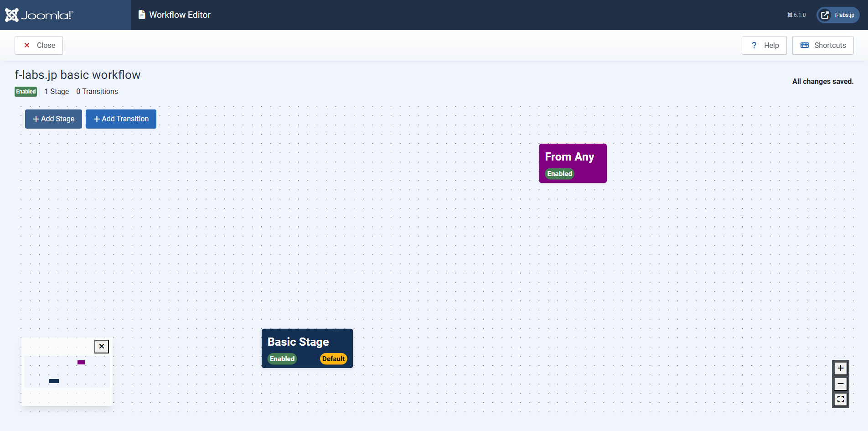Show keyboard Shortcuts
The height and width of the screenshot is (431, 868).
(x=823, y=46)
